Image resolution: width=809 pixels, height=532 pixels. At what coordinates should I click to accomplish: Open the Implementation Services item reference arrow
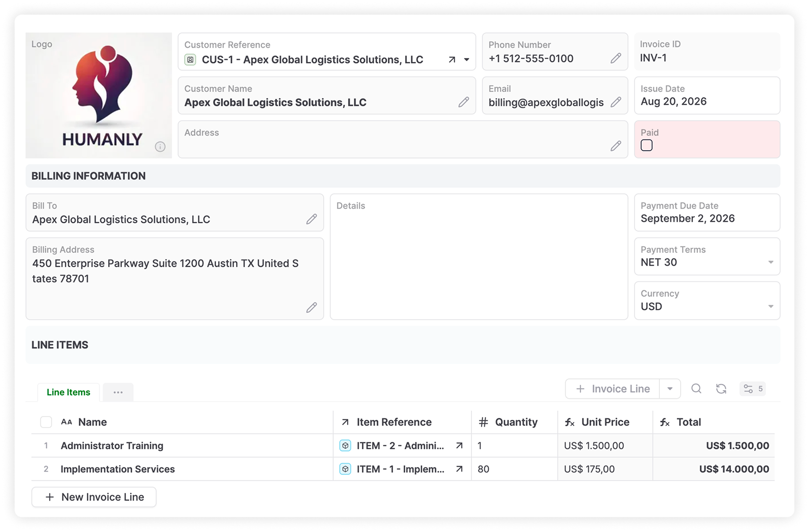[x=459, y=469]
